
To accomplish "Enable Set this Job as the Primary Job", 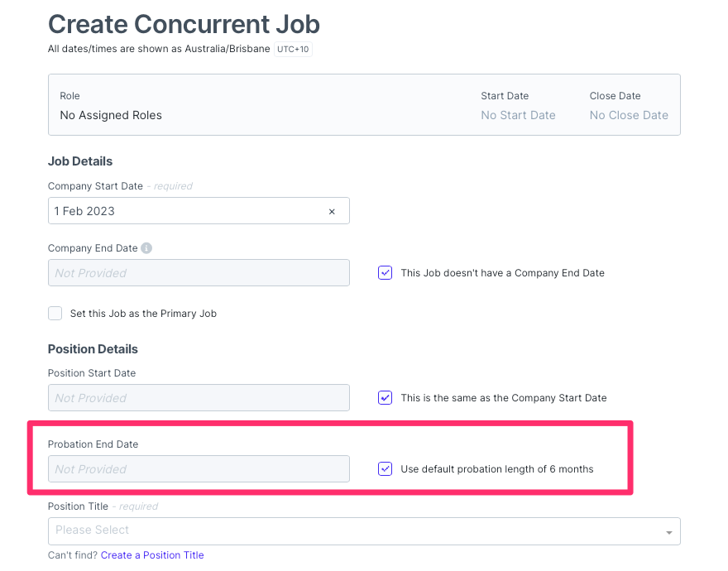I will [x=55, y=314].
